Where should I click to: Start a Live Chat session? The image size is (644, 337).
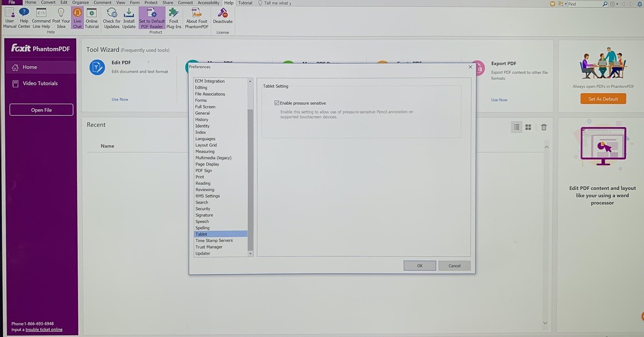(x=78, y=18)
